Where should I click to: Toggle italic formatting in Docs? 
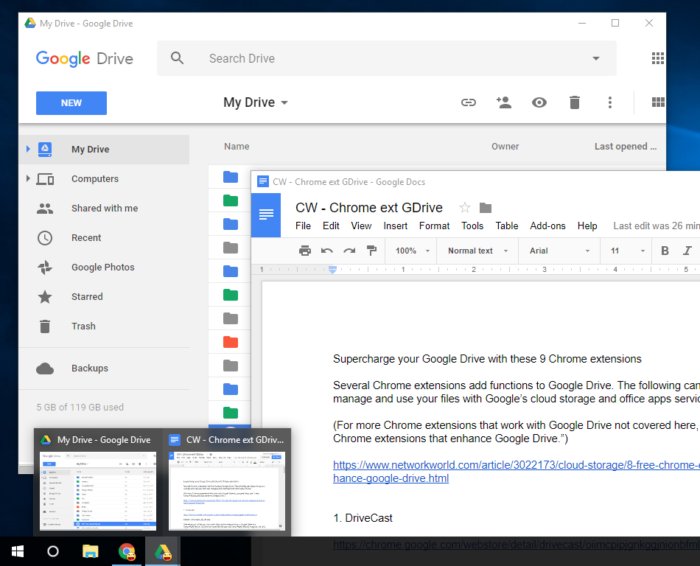(x=688, y=251)
